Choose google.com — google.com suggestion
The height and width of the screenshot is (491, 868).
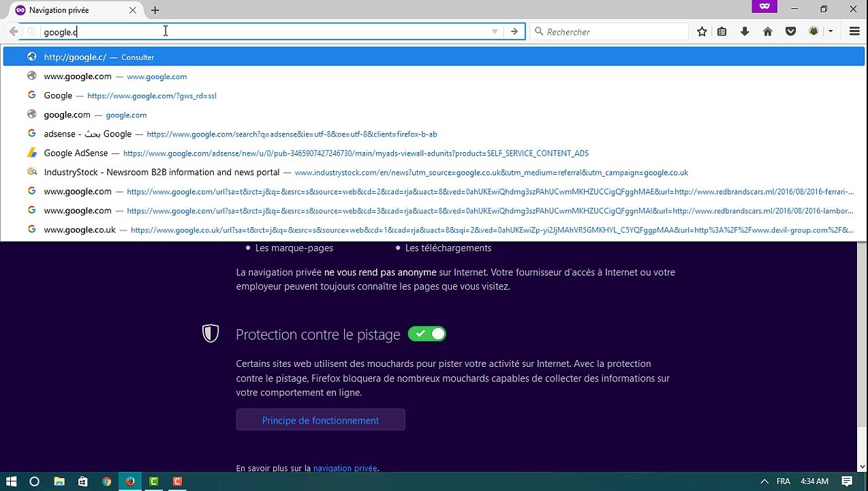[434, 115]
